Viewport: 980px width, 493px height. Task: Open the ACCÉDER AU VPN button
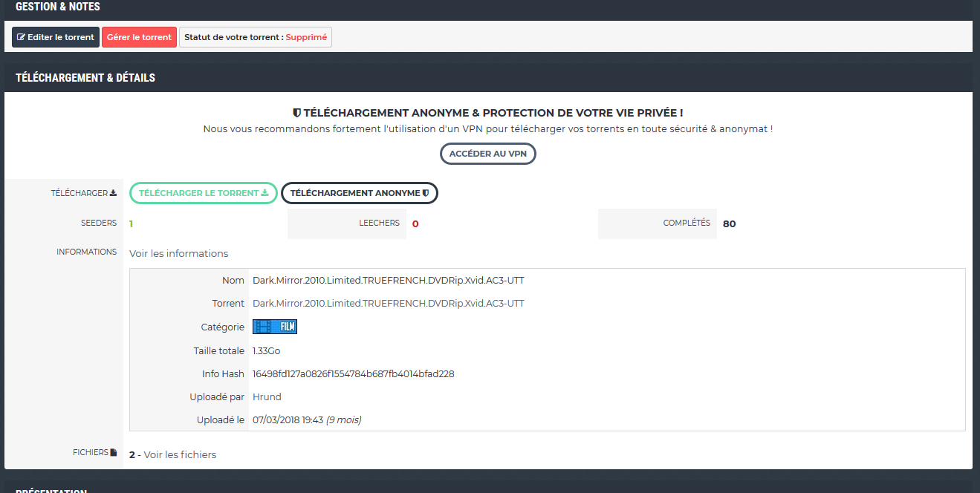click(487, 154)
